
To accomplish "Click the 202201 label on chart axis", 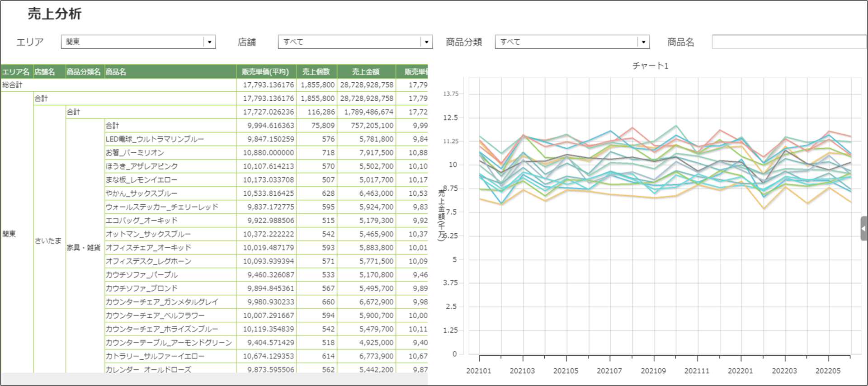I will [x=740, y=371].
